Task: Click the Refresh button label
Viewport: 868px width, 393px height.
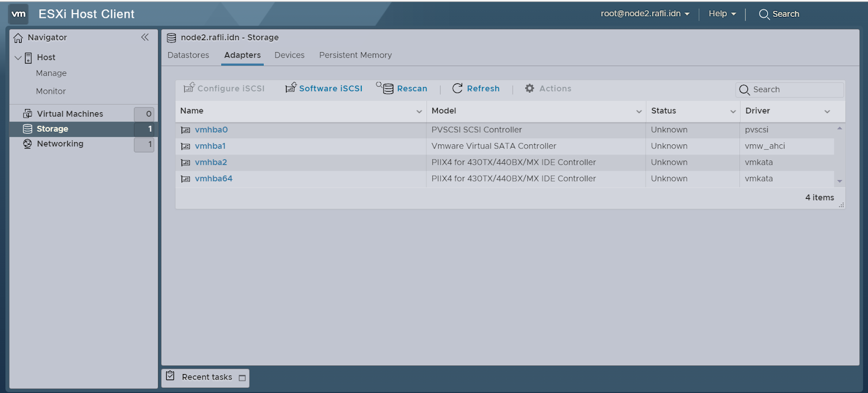Action: (x=483, y=88)
